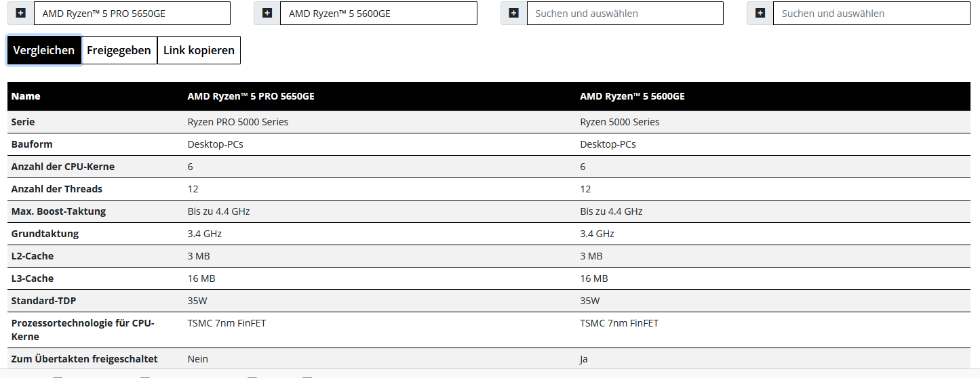Click thread count '12' for PRO 5650GE
The width and height of the screenshot is (980, 378).
pos(193,189)
